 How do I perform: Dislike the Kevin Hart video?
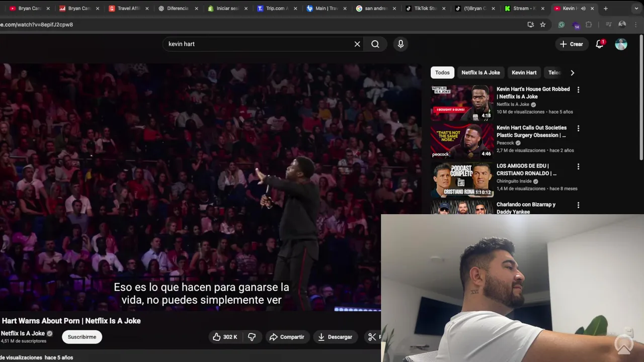(252, 337)
